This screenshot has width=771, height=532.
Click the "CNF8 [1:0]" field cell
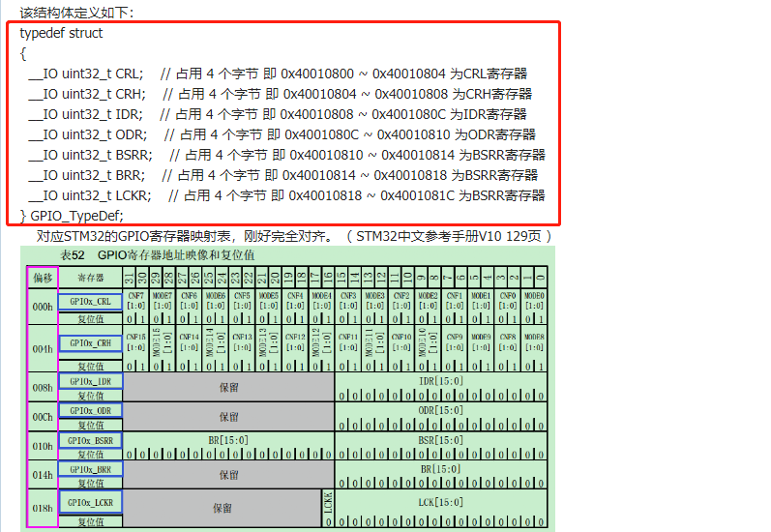coord(508,342)
